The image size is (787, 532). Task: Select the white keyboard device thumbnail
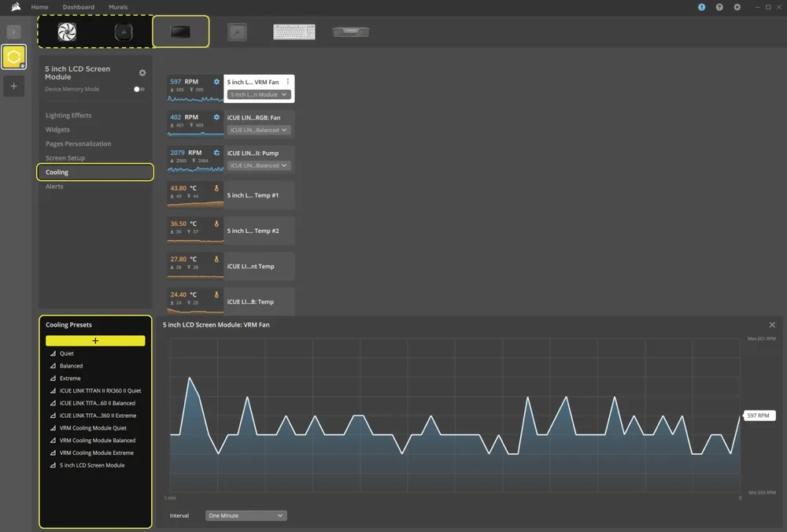294,31
